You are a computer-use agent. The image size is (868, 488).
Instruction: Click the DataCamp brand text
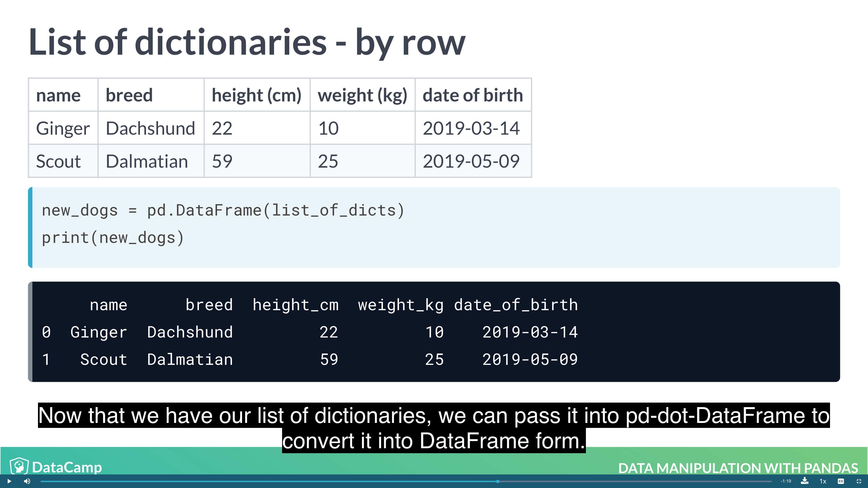point(67,467)
